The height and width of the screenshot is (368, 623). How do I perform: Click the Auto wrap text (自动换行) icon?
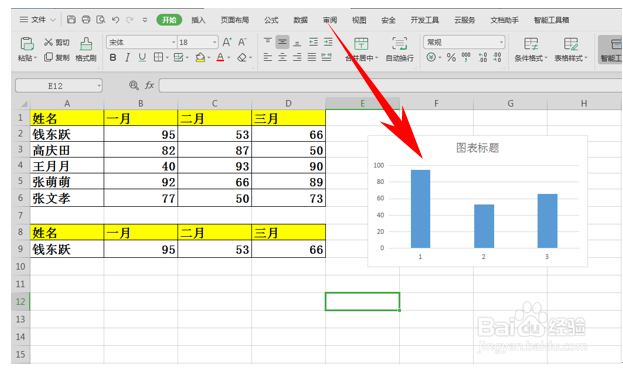pyautogui.click(x=399, y=44)
